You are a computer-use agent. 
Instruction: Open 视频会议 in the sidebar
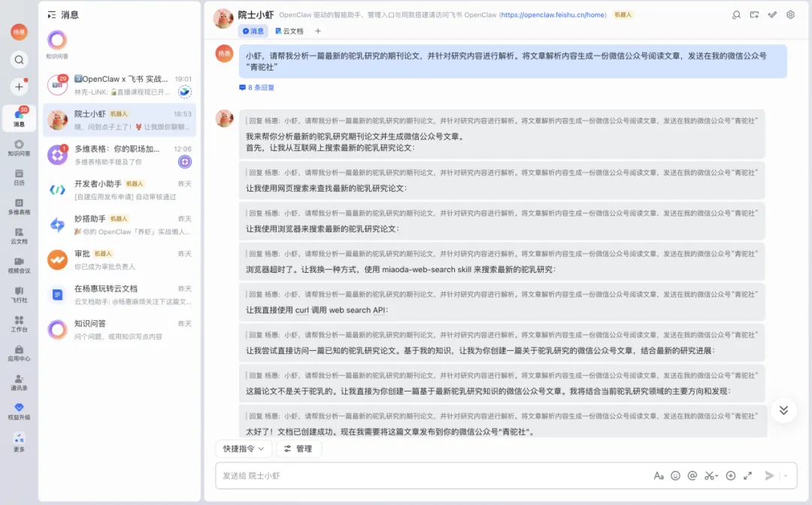click(19, 265)
